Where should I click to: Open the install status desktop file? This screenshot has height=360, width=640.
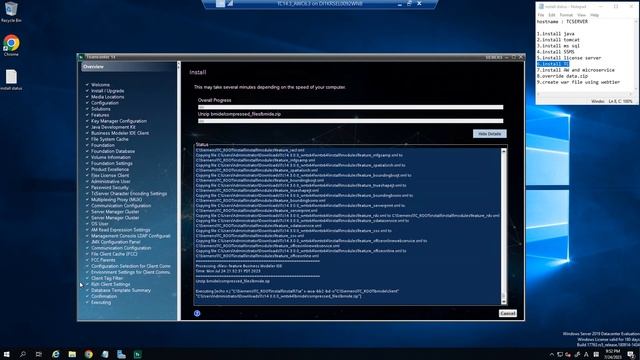[11, 80]
